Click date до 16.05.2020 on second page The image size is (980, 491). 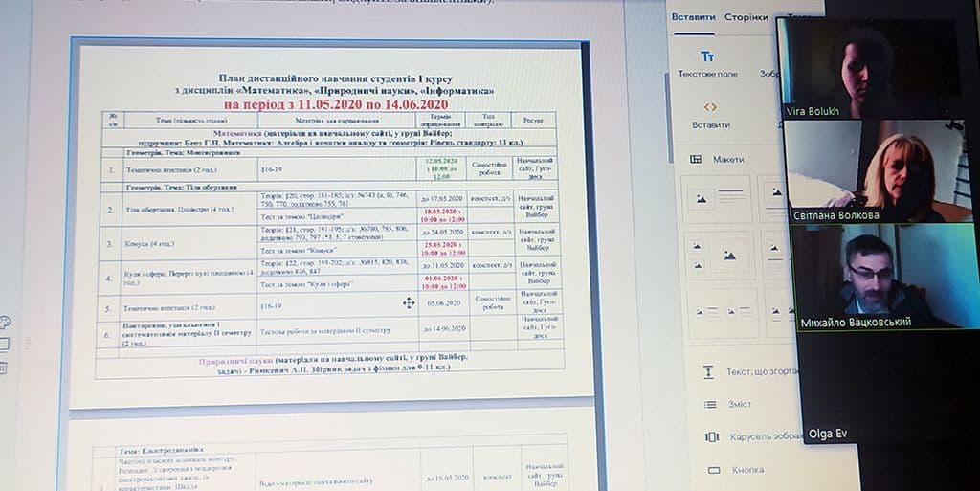[448, 477]
